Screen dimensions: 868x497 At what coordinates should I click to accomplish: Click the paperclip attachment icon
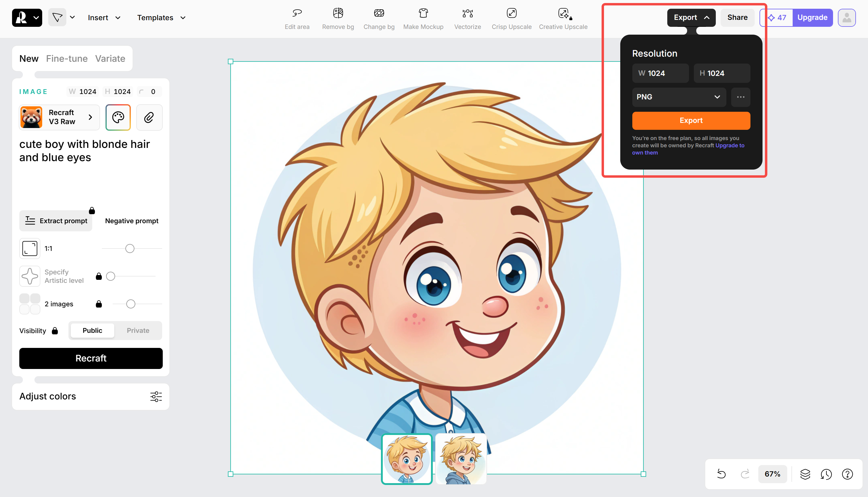point(149,117)
